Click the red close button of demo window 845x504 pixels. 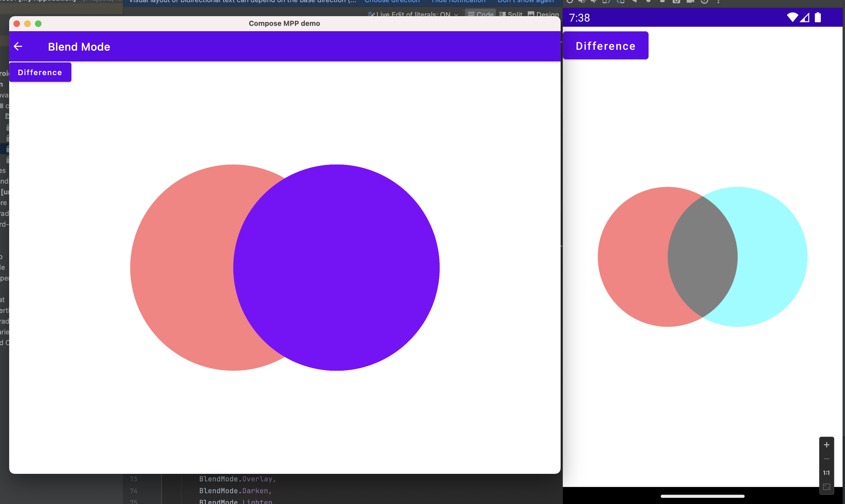17,23
